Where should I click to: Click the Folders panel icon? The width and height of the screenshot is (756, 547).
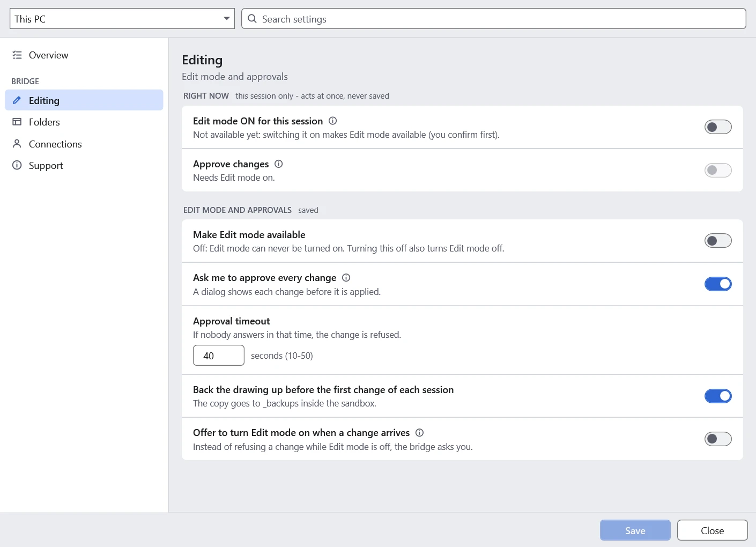click(17, 122)
